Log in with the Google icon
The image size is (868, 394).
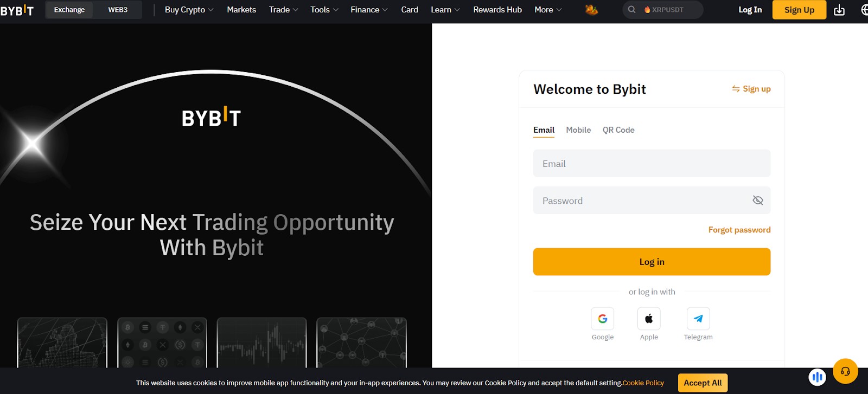(x=603, y=319)
